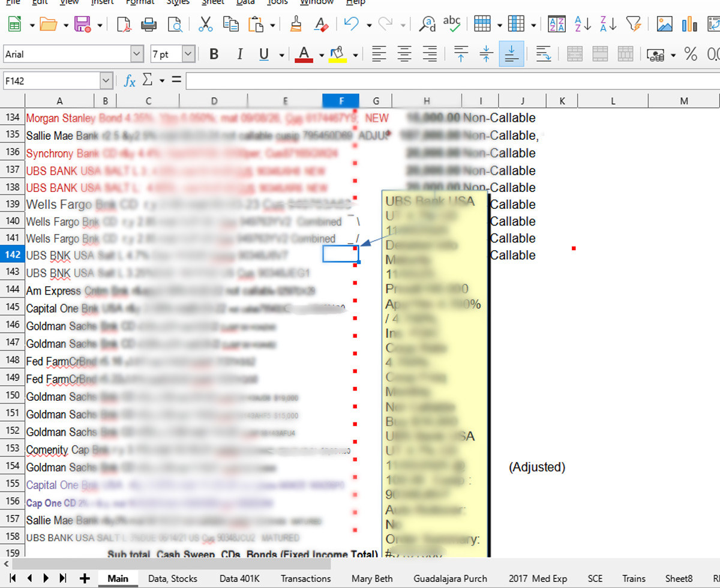The width and height of the screenshot is (720, 588).
Task: Open Save dropdown arrow
Action: [99, 25]
